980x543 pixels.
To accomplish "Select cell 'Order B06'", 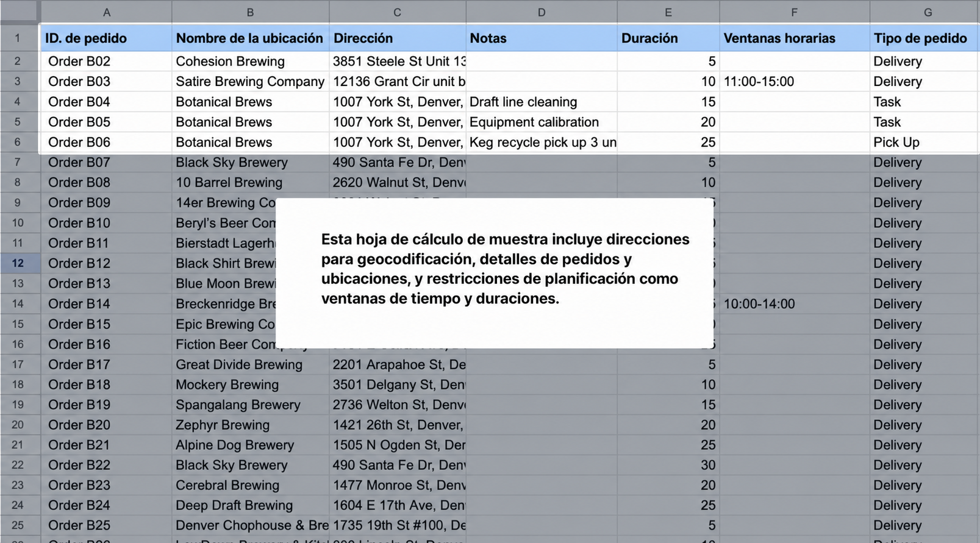I will coord(106,142).
